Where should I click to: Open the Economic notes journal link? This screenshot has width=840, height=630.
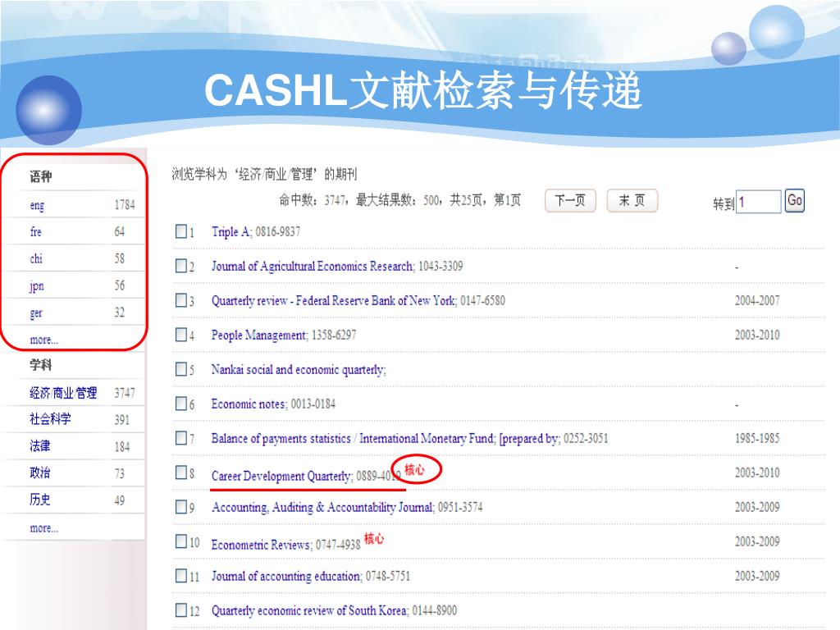click(249, 404)
